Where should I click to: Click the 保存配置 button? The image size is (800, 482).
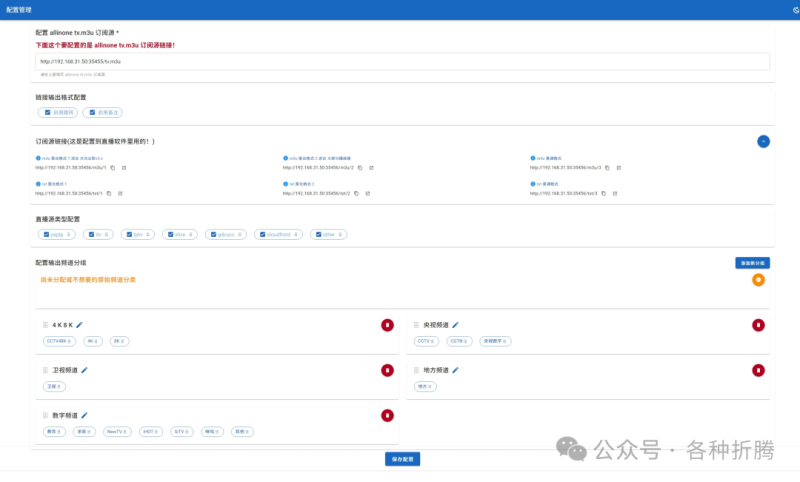pyautogui.click(x=402, y=459)
